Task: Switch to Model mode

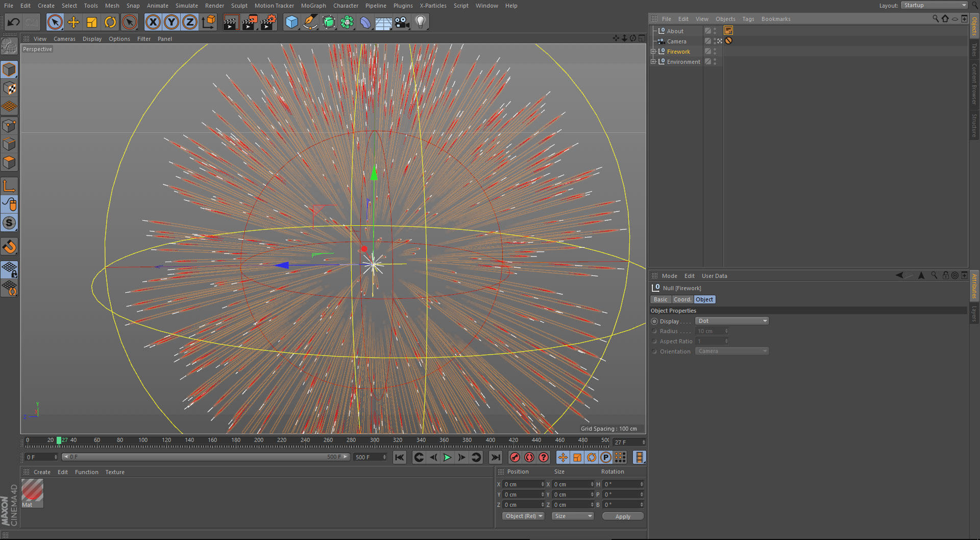Action: (9, 69)
